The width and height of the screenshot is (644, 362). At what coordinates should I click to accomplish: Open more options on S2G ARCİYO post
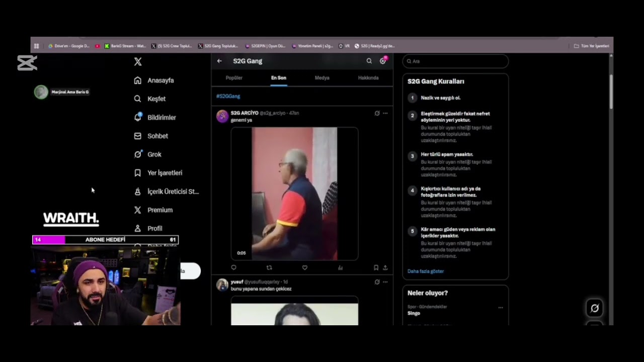tap(385, 113)
